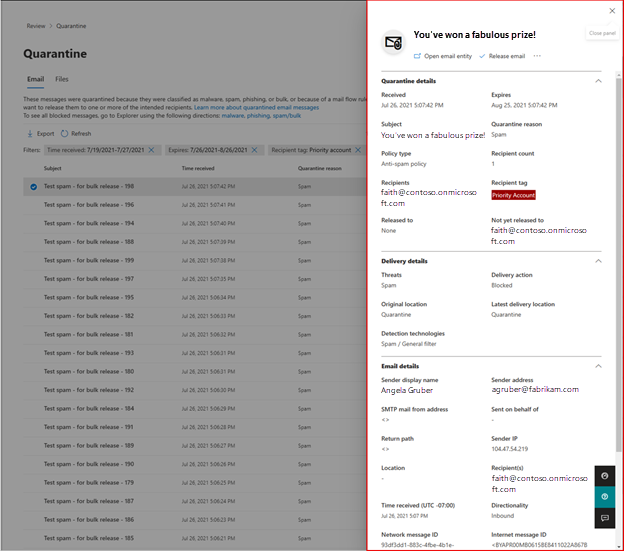This screenshot has width=638, height=551.
Task: Select Test spam bulk release 194
Action: (194, 223)
